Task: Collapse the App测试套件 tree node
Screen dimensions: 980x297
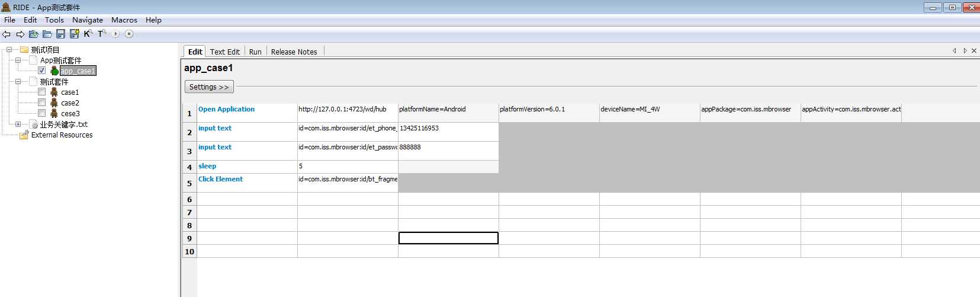Action: pyautogui.click(x=18, y=60)
